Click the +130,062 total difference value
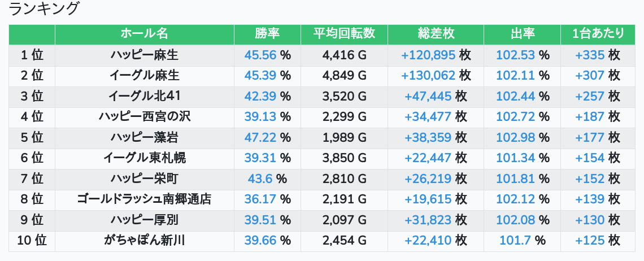Screen dimensions: 644x261 [427, 75]
